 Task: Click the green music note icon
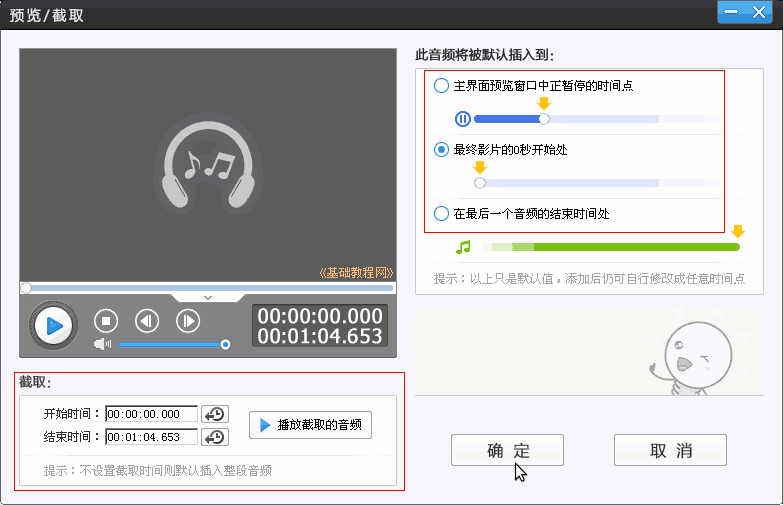[462, 247]
